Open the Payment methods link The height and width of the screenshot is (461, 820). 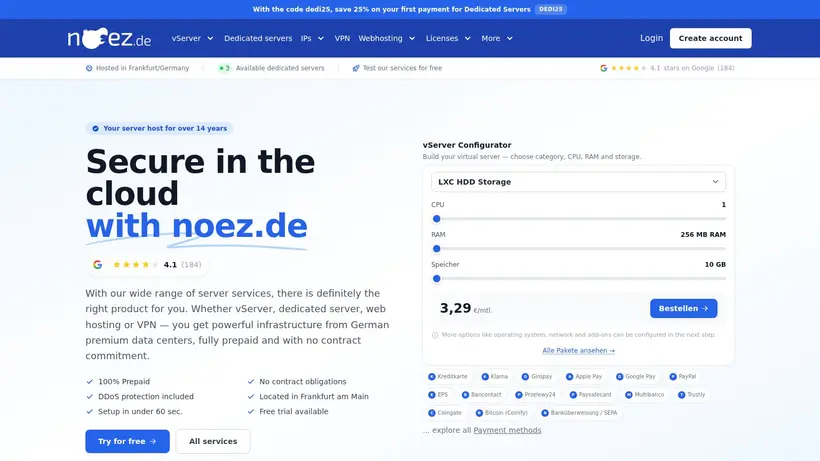pos(507,430)
